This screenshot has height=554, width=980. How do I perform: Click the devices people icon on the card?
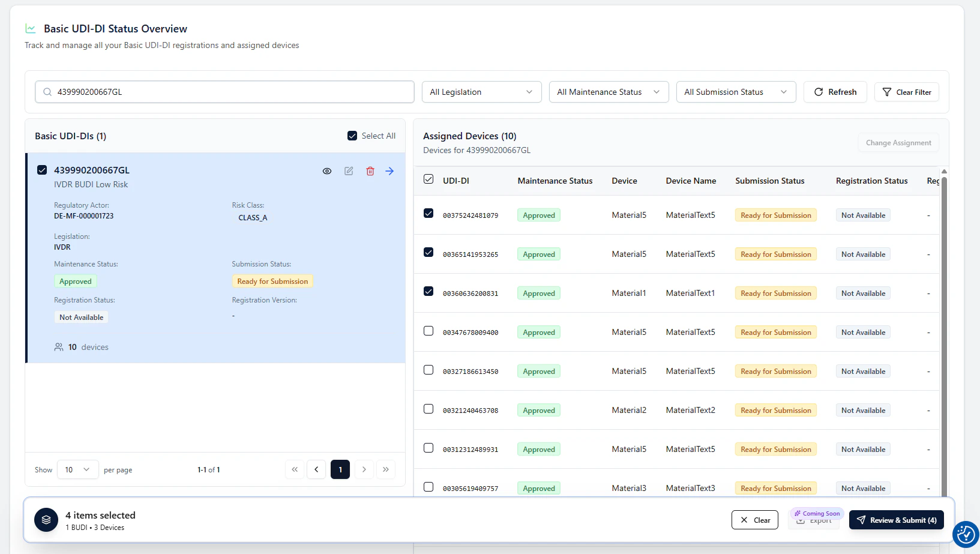pos(59,347)
